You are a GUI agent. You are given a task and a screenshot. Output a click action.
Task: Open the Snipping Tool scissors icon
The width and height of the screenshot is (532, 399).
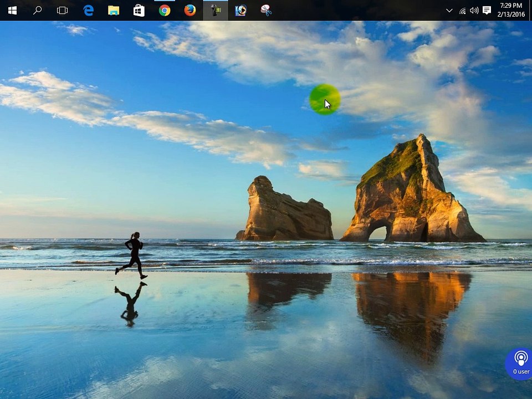coord(267,11)
